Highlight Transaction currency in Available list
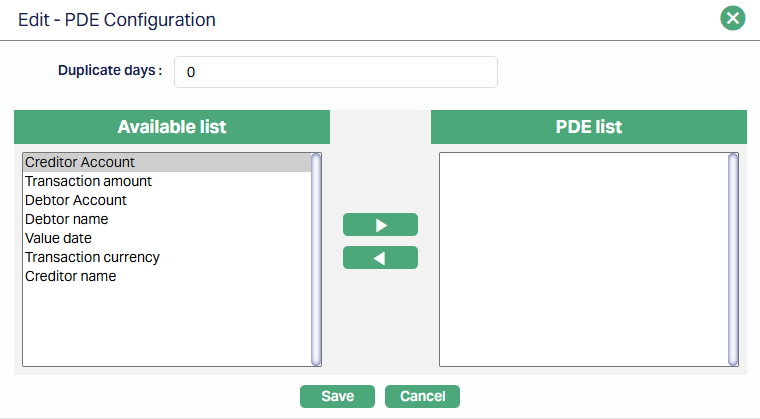The image size is (760, 419). 92,257
